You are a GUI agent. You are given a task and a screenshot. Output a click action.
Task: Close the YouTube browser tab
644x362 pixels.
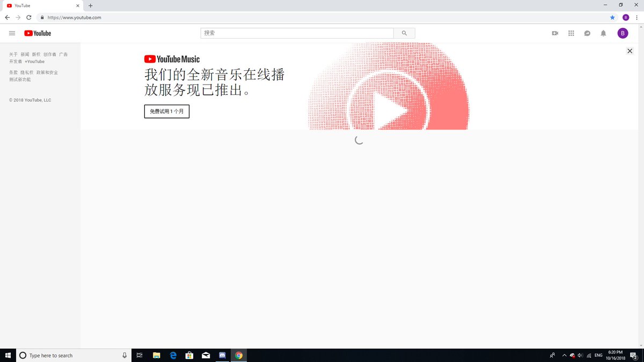[x=78, y=5]
